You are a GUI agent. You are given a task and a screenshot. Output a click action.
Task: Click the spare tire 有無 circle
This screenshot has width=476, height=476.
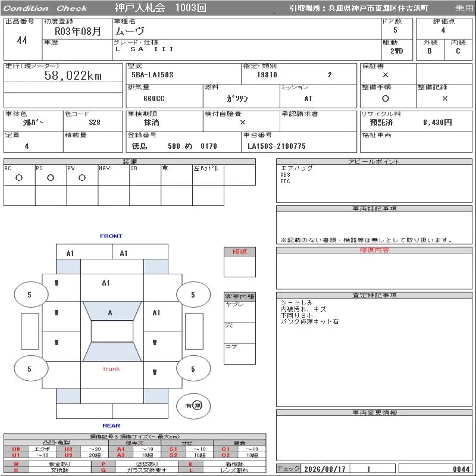tap(193, 406)
